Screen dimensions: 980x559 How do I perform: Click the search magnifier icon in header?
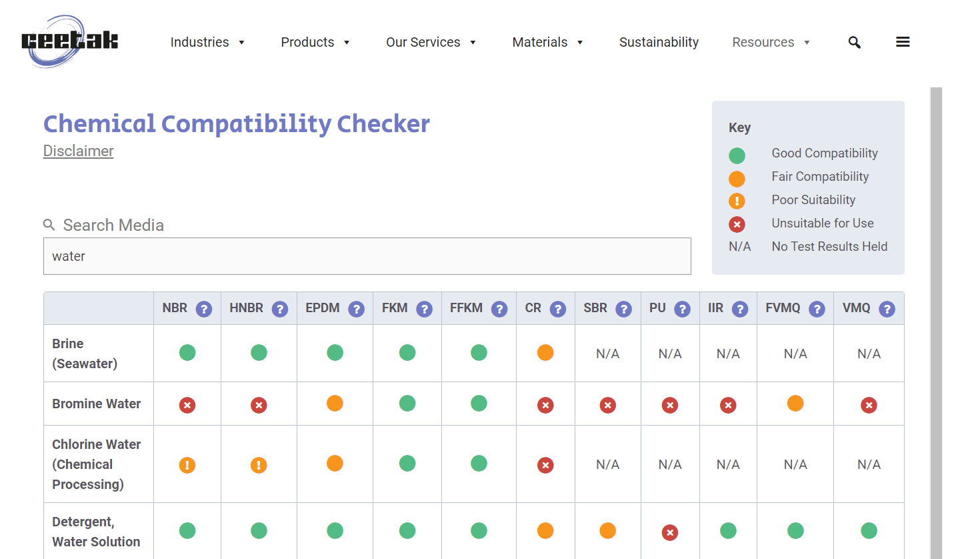click(x=854, y=43)
